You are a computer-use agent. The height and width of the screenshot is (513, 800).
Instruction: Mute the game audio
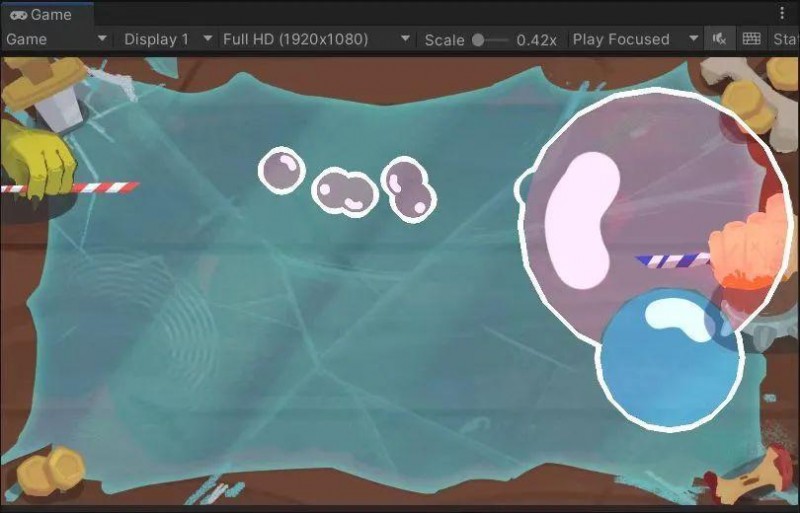click(719, 39)
